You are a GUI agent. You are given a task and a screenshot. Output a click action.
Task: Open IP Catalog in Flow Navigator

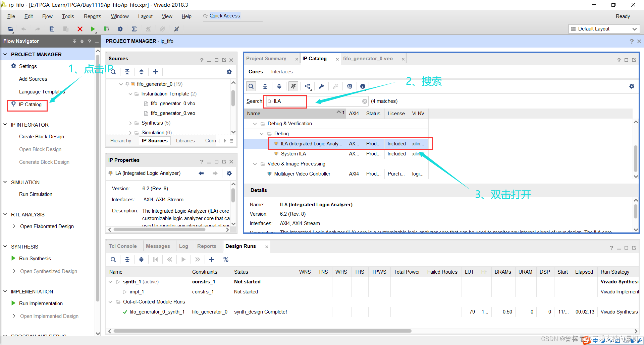coord(30,105)
